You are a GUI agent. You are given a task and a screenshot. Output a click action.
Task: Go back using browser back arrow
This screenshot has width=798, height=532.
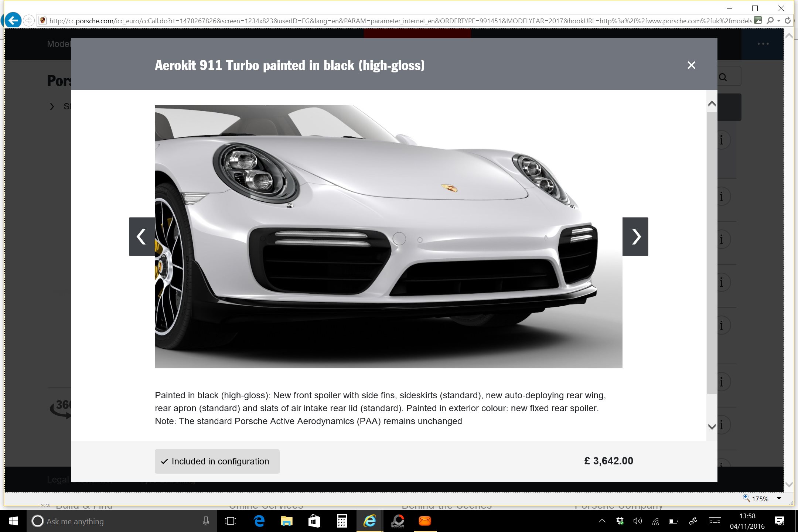(13, 20)
